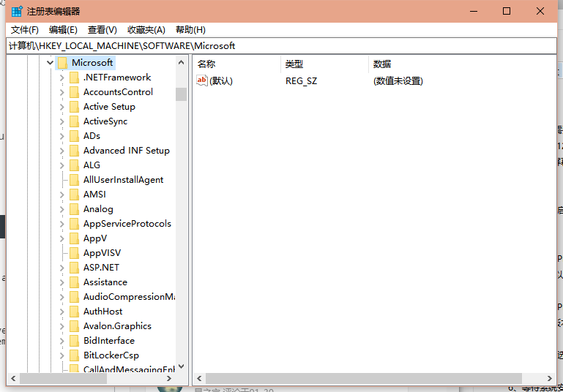The height and width of the screenshot is (392, 563).
Task: Expand the AppV key
Action: pyautogui.click(x=61, y=238)
